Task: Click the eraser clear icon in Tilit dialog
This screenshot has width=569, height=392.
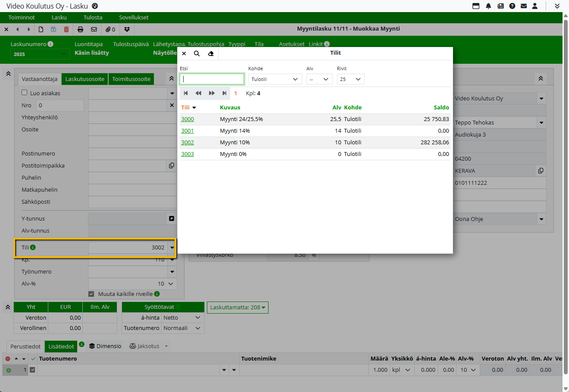Action: click(210, 53)
